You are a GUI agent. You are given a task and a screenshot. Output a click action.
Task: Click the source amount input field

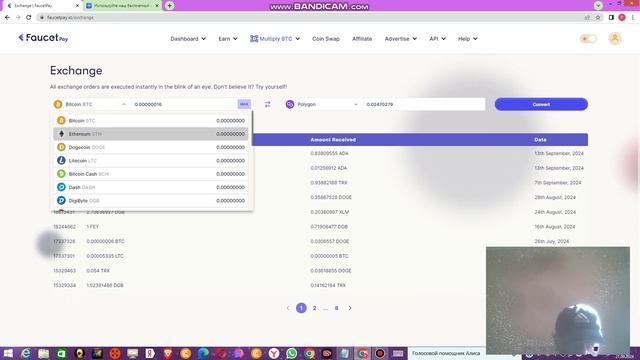pos(184,104)
